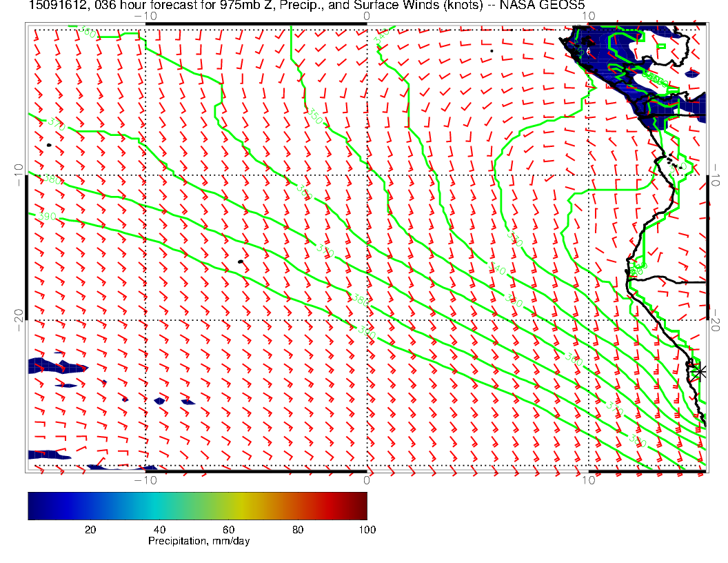This screenshot has width=728, height=563.
Task: Click the forecast title text mentioning NASA GEOS5
Action: pyautogui.click(x=306, y=5)
